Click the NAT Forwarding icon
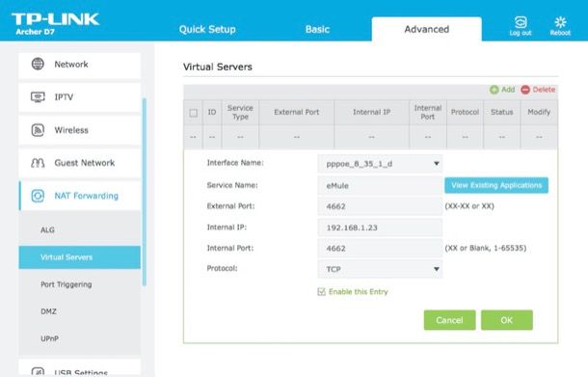The width and height of the screenshot is (588, 377). [38, 196]
